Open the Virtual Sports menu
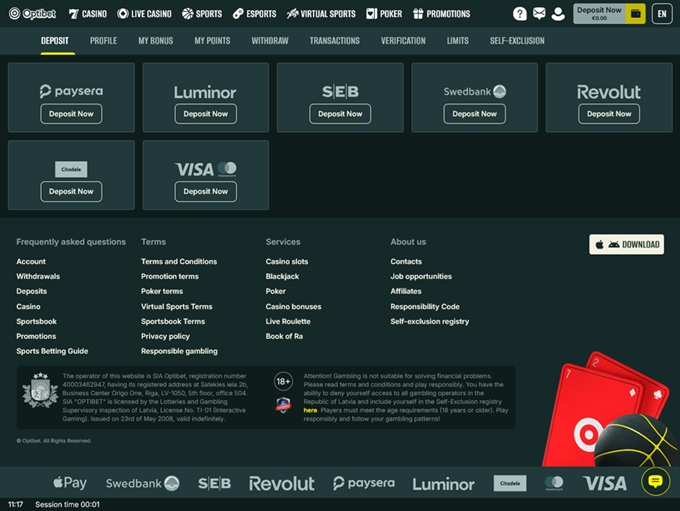 (320, 14)
